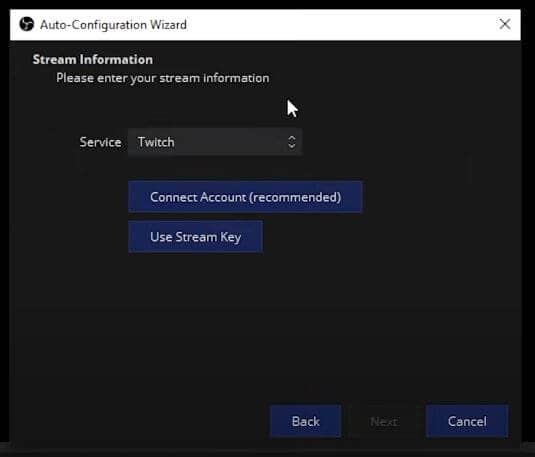Click the OBS logo in title bar

[x=27, y=24]
